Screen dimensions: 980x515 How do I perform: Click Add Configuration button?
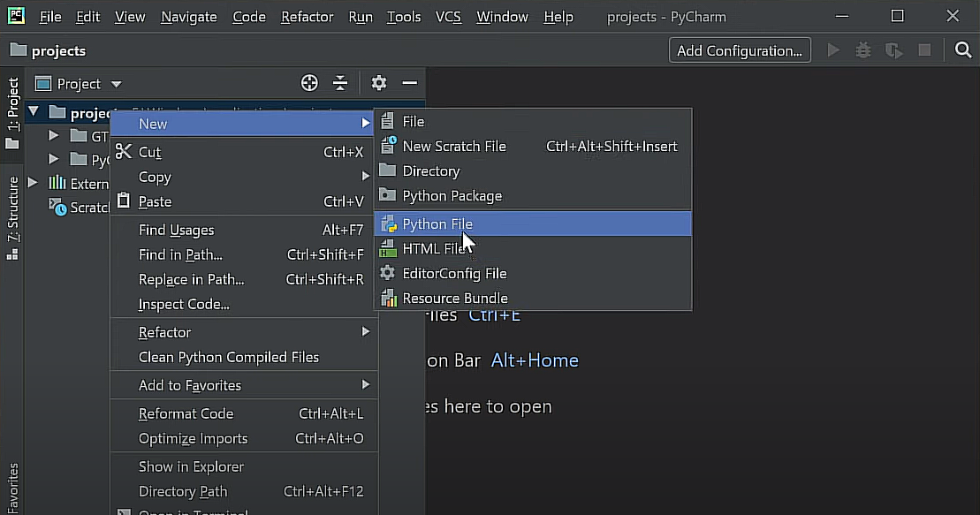(739, 50)
